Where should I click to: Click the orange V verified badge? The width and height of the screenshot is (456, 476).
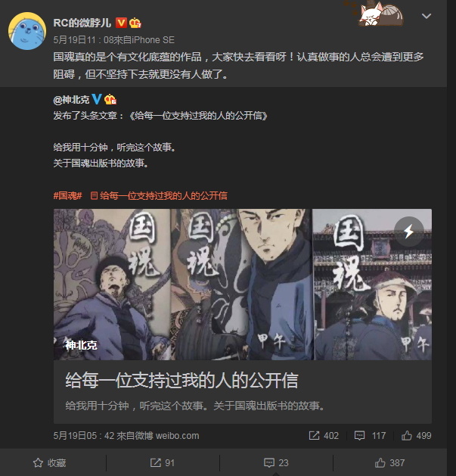(121, 23)
